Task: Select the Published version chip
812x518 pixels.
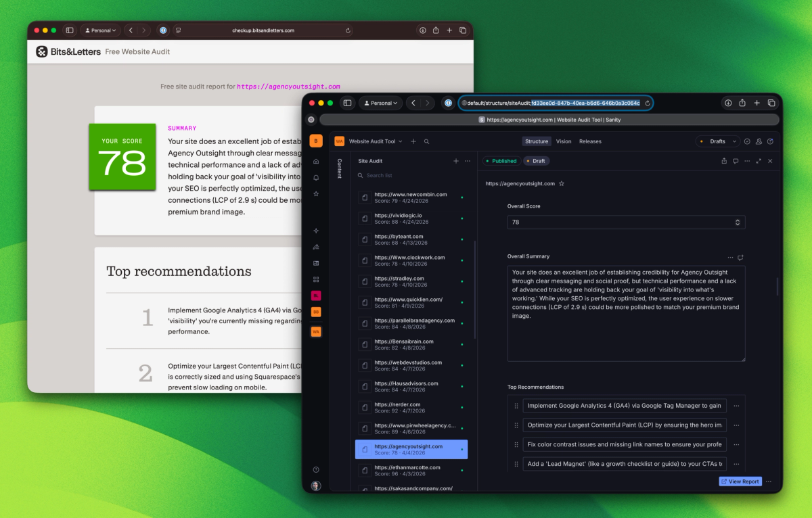Action: tap(501, 161)
